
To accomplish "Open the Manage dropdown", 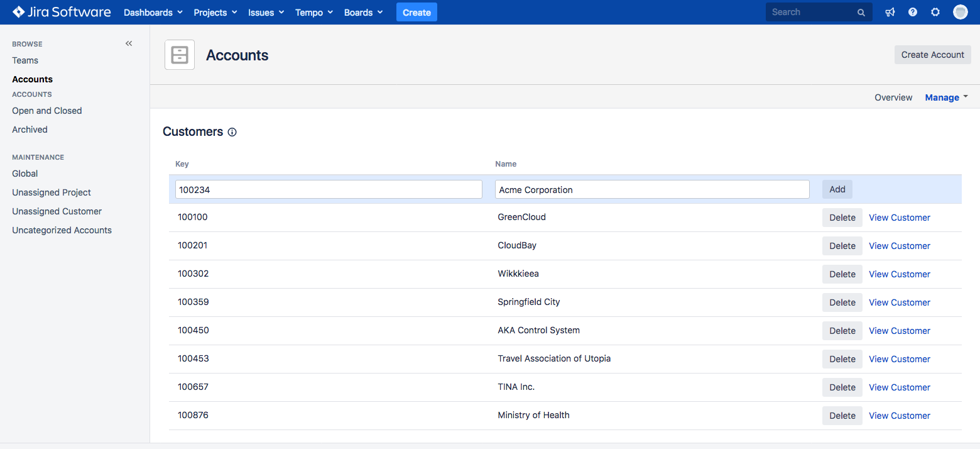I will pos(946,97).
